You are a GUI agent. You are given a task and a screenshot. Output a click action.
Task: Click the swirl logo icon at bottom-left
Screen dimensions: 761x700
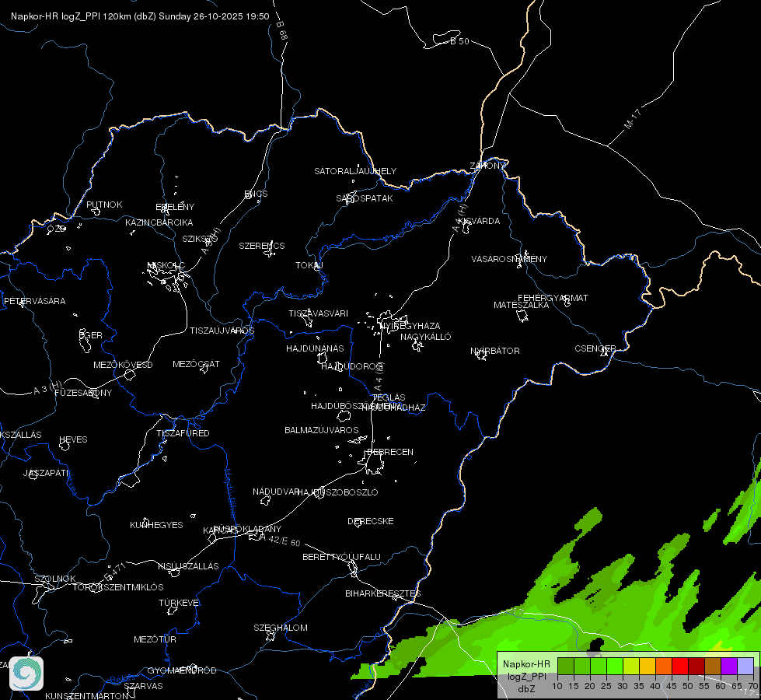pos(26,674)
